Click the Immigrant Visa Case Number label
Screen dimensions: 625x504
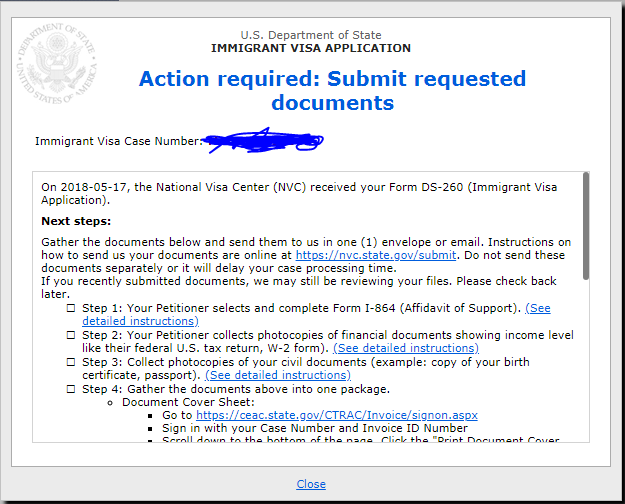(119, 141)
